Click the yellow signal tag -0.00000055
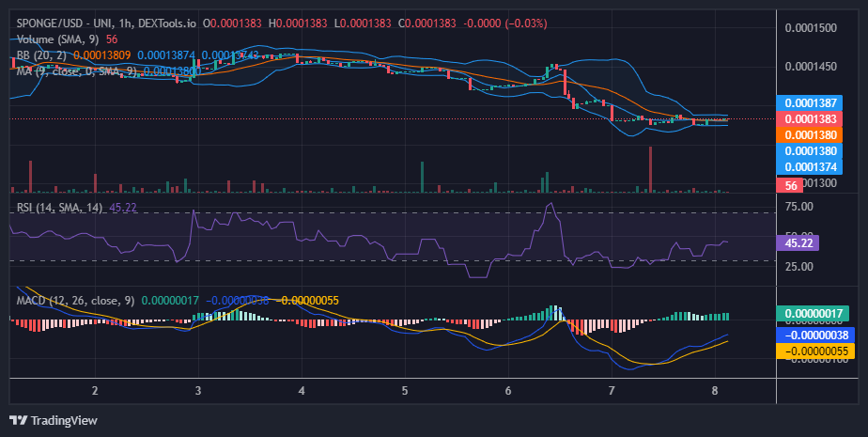The height and width of the screenshot is (437, 868). pyautogui.click(x=816, y=351)
